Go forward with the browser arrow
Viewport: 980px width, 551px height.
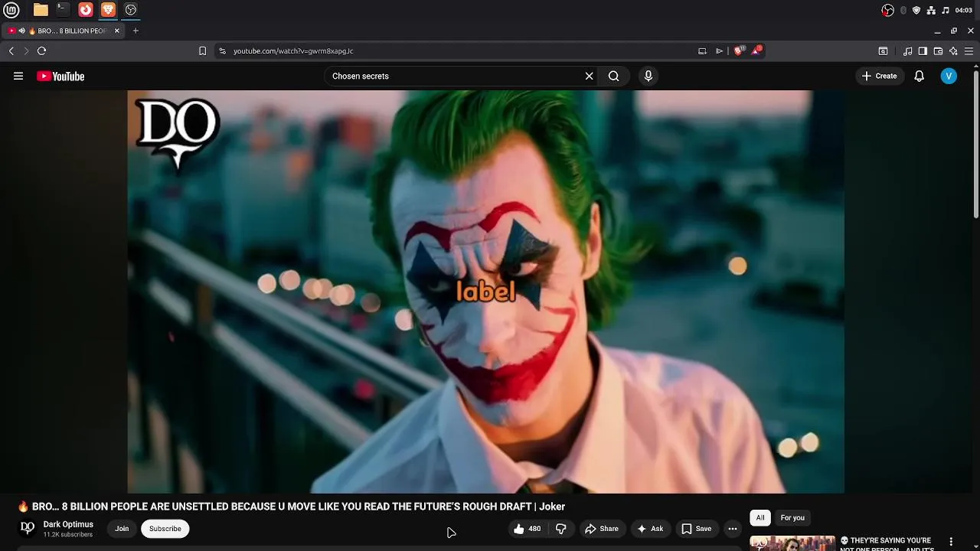coord(26,51)
